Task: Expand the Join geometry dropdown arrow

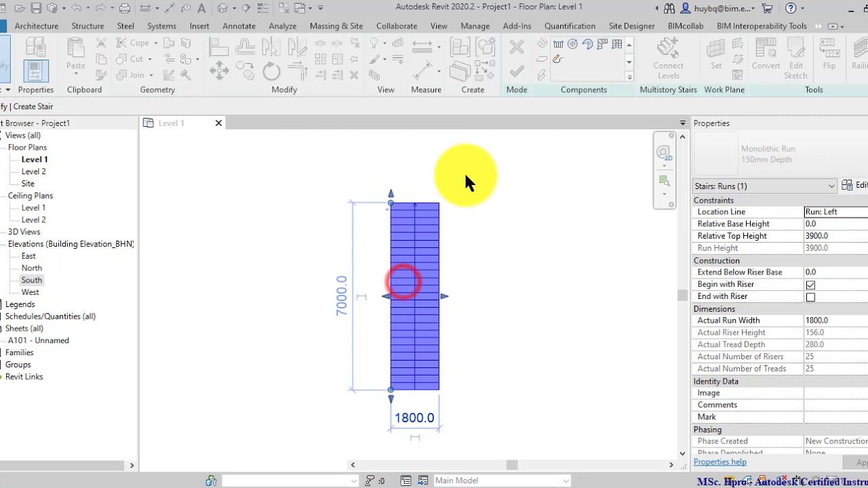Action: [151, 75]
